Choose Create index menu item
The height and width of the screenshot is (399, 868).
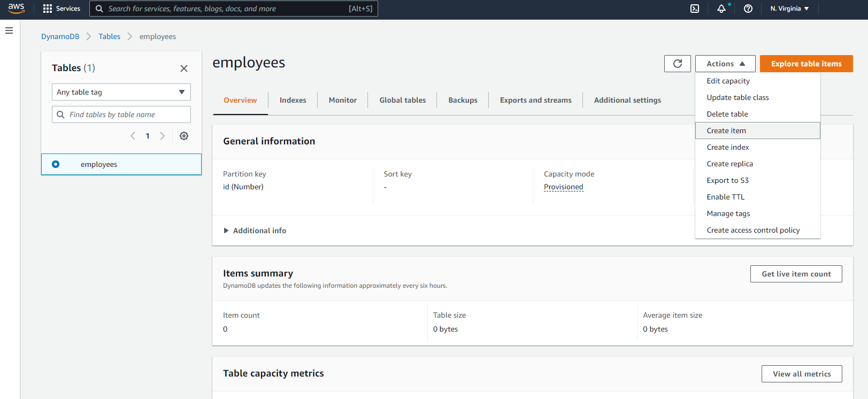coord(758,147)
